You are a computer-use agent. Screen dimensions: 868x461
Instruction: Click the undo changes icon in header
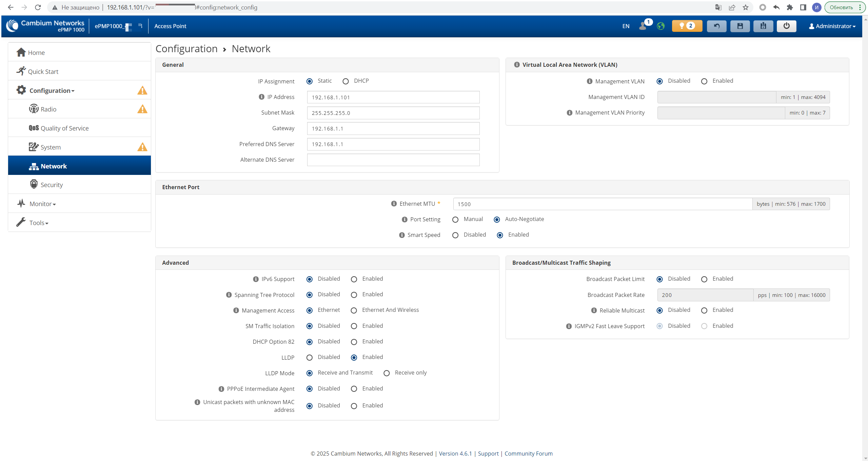coord(716,26)
